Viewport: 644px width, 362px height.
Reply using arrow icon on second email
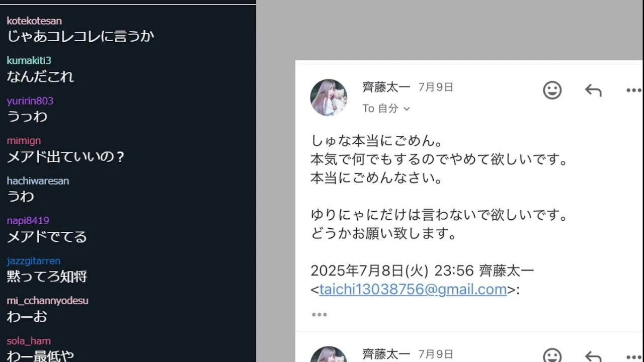(593, 356)
